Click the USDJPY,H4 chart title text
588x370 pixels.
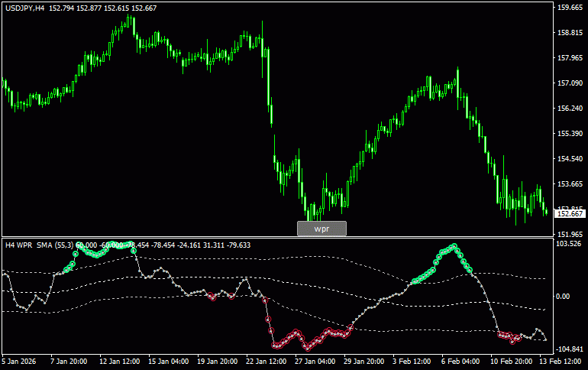pyautogui.click(x=24, y=8)
